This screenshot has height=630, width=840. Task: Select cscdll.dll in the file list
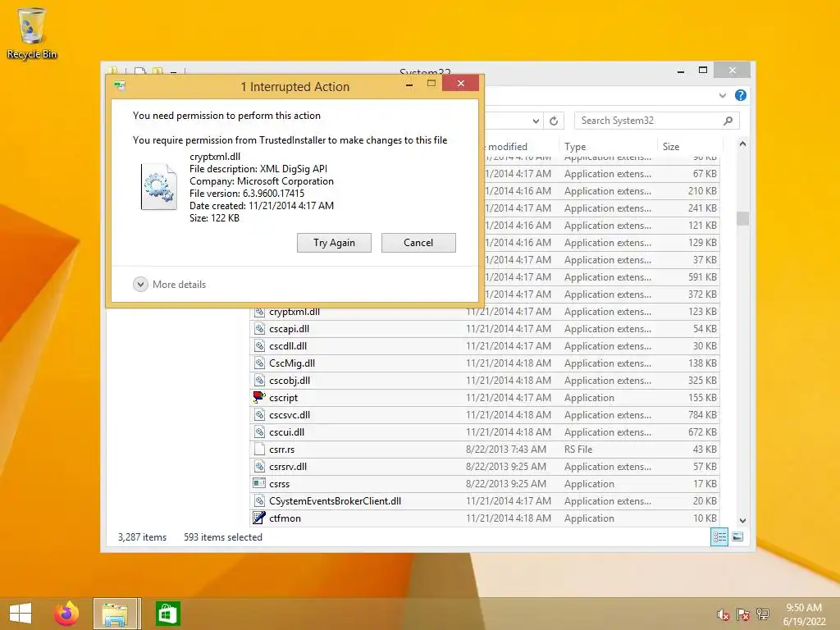484,346
